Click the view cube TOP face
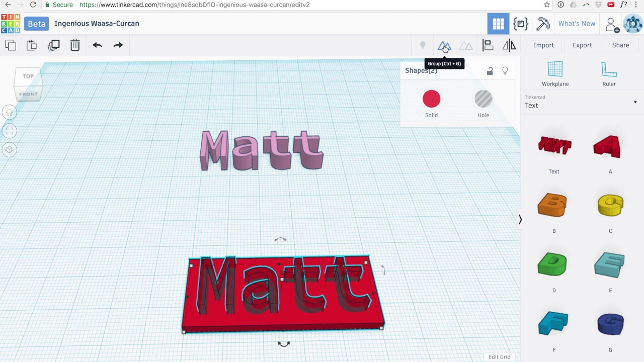Image resolution: width=644 pixels, height=362 pixels. point(28,76)
